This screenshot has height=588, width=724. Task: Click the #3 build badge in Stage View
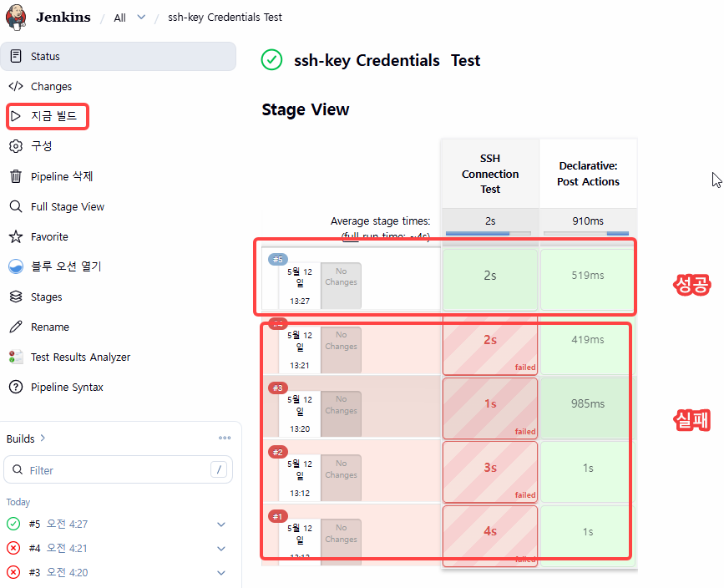pos(278,388)
